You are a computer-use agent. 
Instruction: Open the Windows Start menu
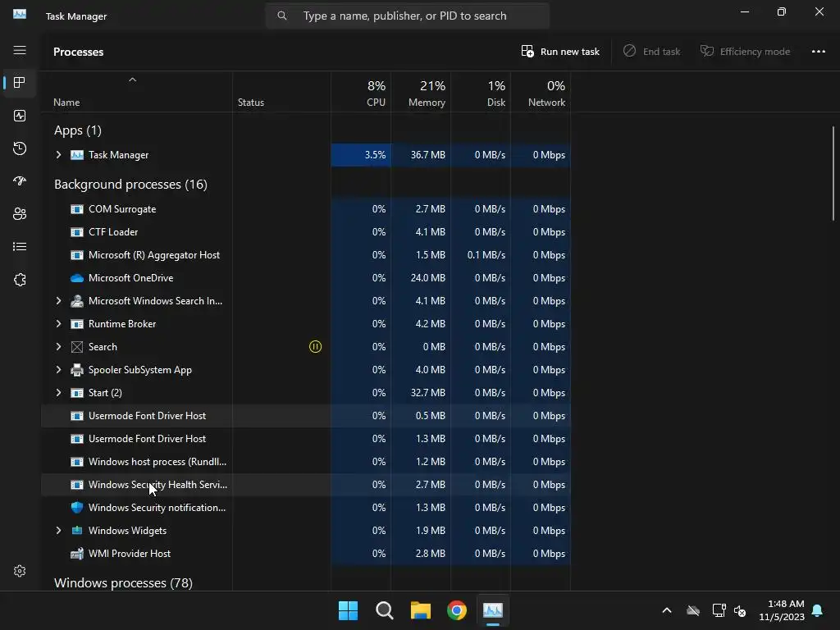point(348,610)
